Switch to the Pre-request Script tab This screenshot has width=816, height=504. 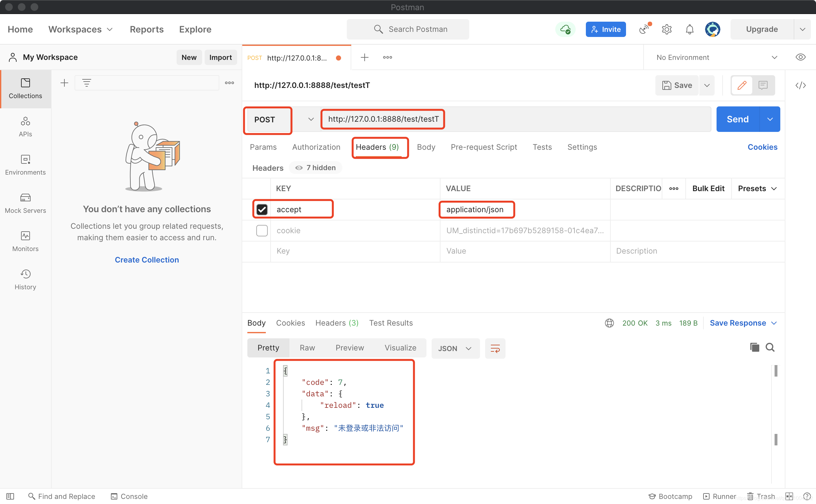point(484,147)
